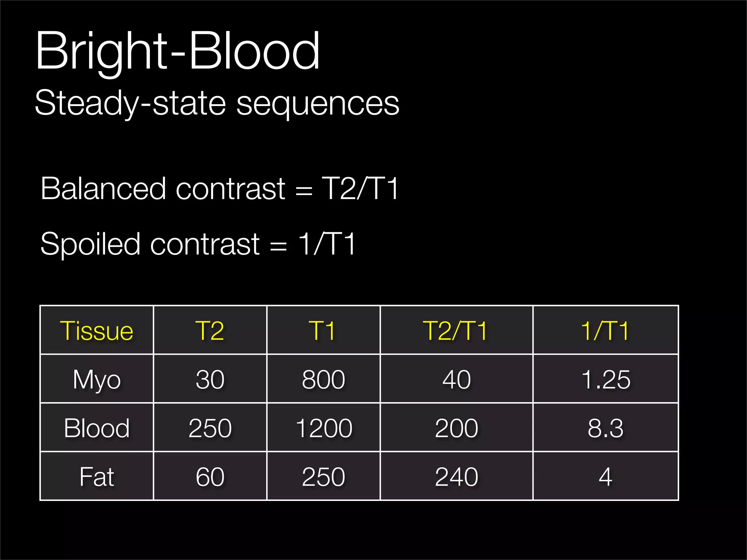
Task: Click the Fat T2/T1 value "240"
Action: click(x=456, y=477)
